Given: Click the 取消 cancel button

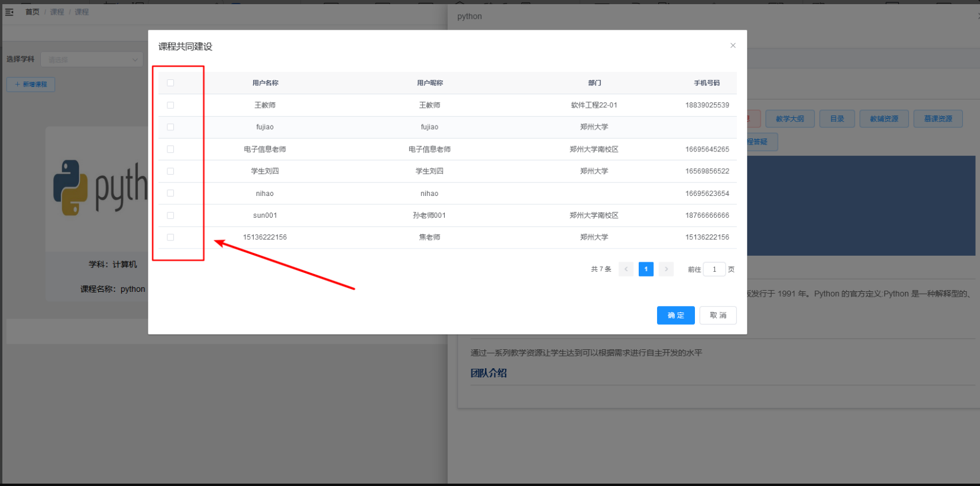Looking at the screenshot, I should (718, 316).
